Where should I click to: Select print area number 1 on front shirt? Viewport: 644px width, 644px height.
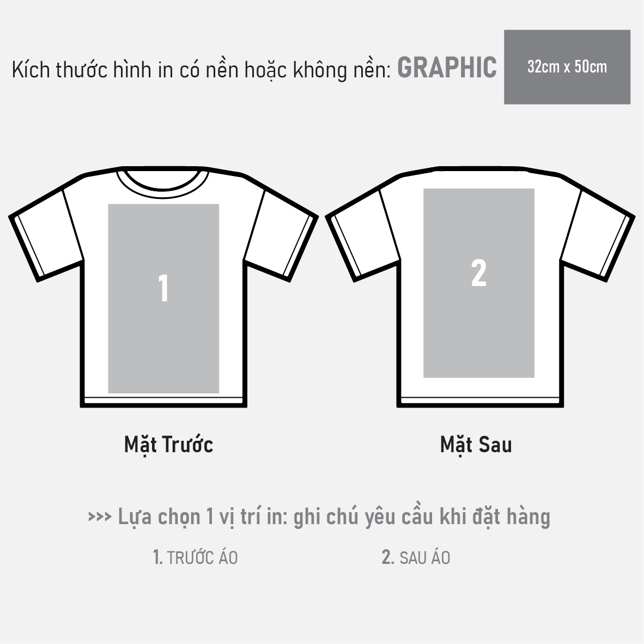coord(163,299)
